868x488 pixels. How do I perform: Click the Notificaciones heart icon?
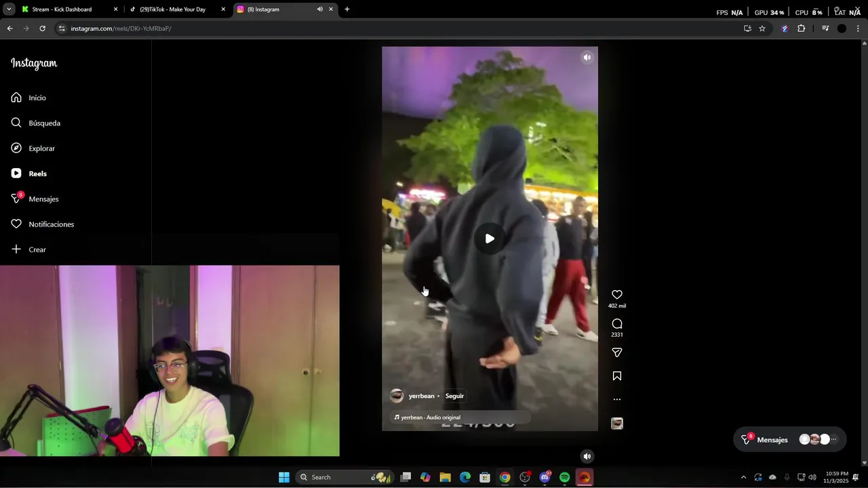(16, 224)
